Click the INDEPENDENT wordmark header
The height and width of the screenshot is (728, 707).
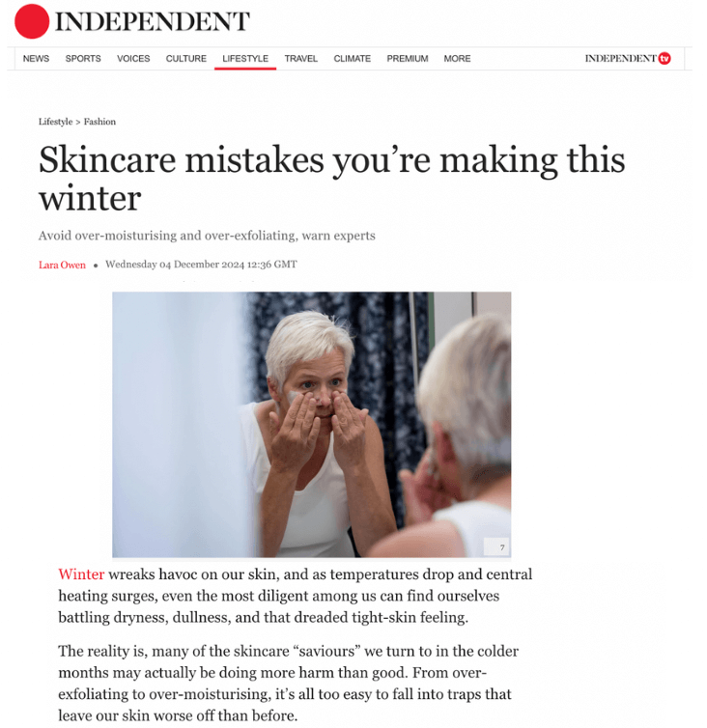point(153,21)
